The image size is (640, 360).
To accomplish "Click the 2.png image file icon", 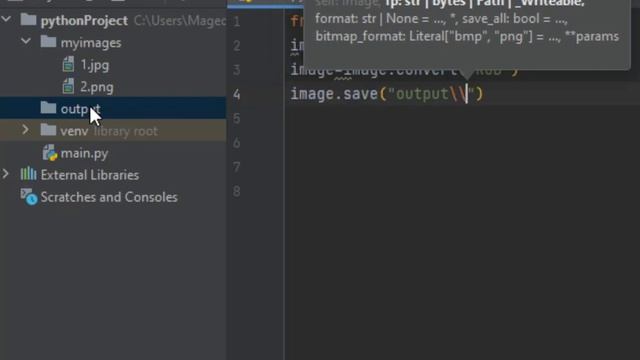I will 68,86.
